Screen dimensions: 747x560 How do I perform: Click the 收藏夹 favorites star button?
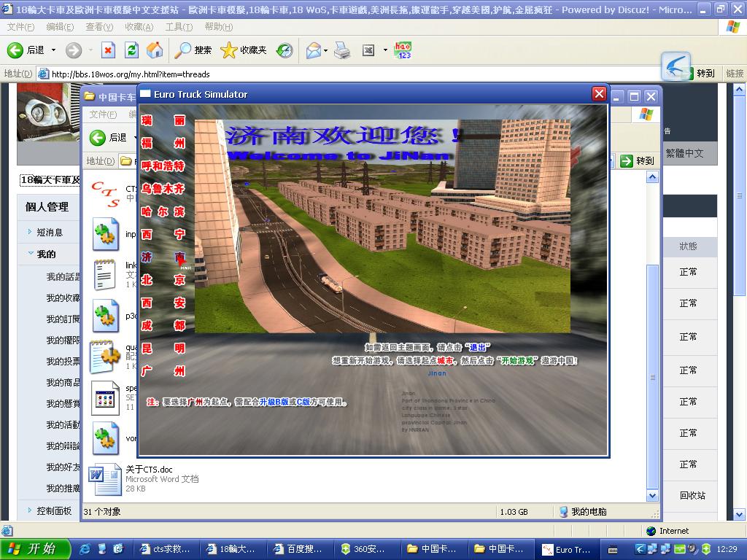(x=244, y=50)
